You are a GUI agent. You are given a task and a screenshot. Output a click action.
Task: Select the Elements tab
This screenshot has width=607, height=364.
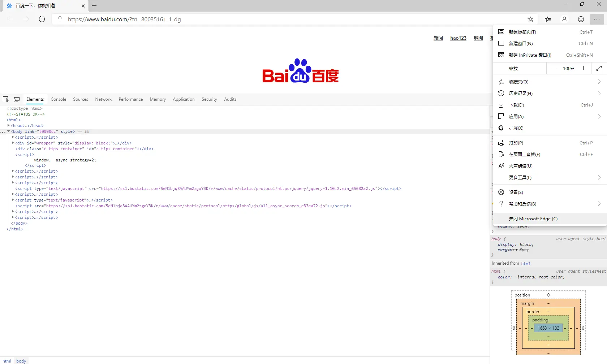tap(35, 99)
